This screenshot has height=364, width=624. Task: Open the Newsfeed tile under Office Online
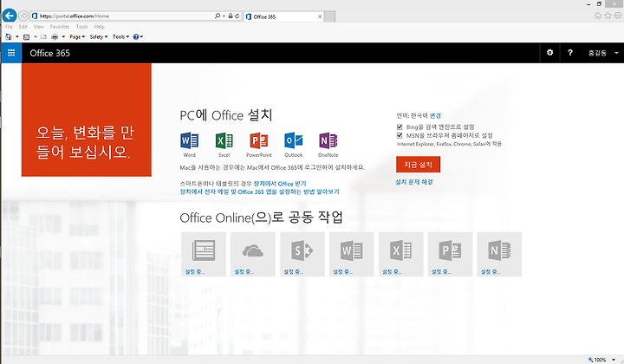(204, 254)
